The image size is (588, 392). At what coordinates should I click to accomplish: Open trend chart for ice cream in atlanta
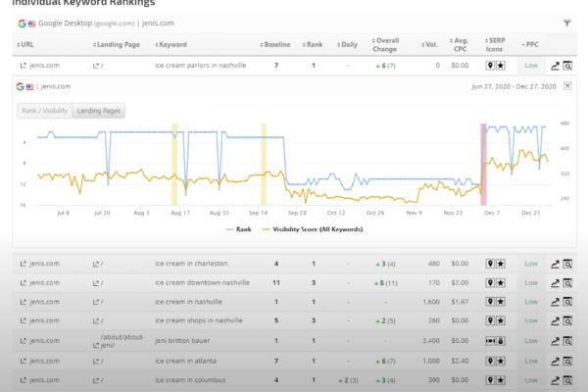[x=555, y=362]
